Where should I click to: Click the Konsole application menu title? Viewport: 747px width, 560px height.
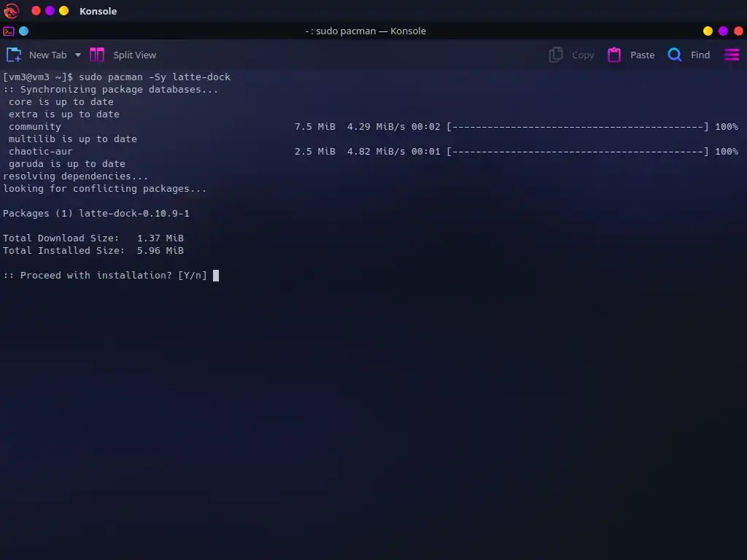point(98,11)
